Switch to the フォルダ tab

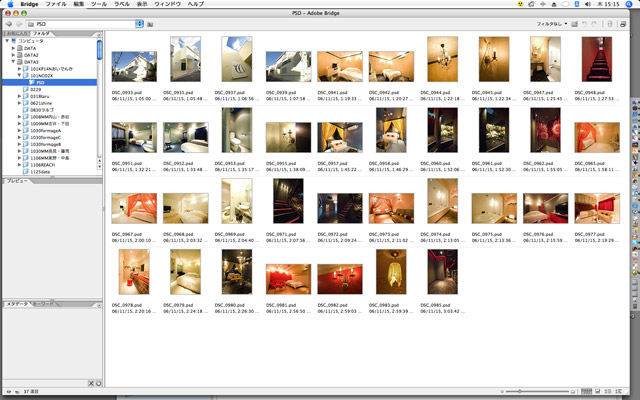[x=42, y=33]
